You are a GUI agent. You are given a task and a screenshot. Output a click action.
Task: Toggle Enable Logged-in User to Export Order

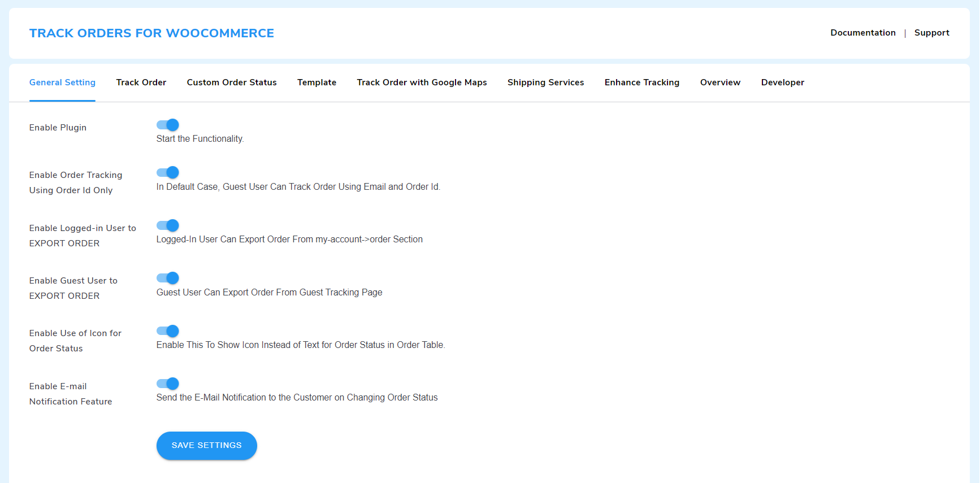pyautogui.click(x=168, y=225)
